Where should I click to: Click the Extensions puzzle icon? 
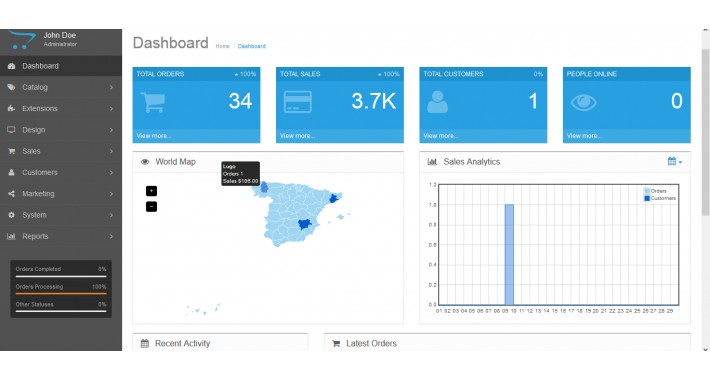11,109
